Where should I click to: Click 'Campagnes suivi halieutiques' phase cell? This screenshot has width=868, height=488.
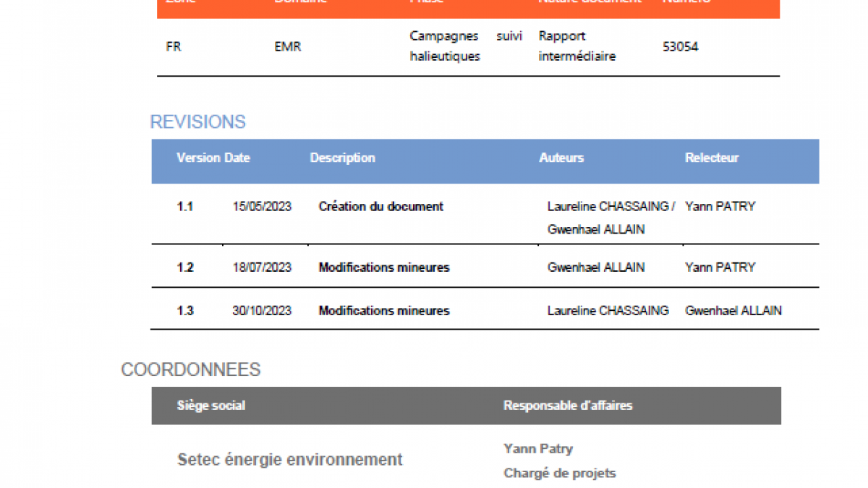click(x=466, y=46)
